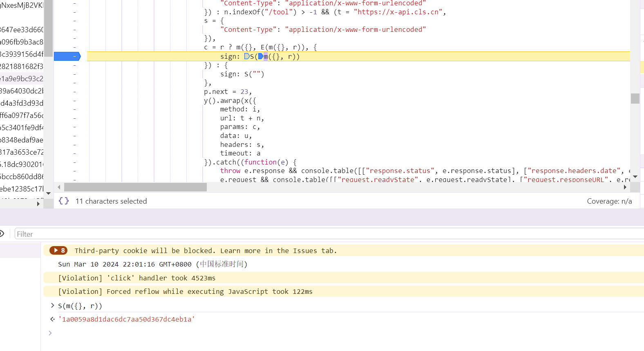Click the result string '1a0059a8d1dac6dc7aa50d367dc4eb1a'
Image resolution: width=644 pixels, height=351 pixels.
tap(127, 319)
